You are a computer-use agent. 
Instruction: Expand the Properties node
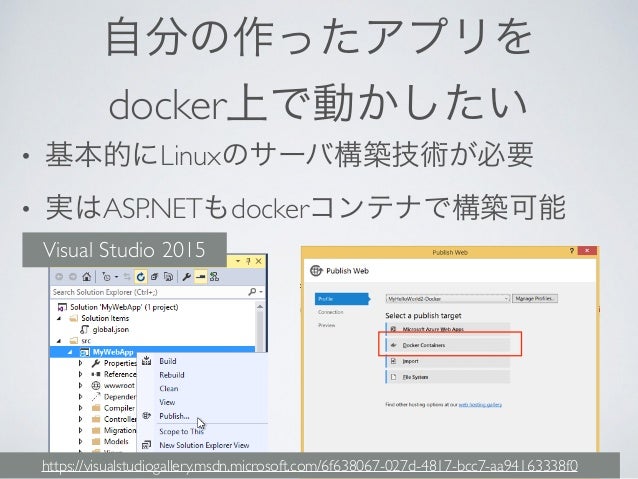point(81,363)
